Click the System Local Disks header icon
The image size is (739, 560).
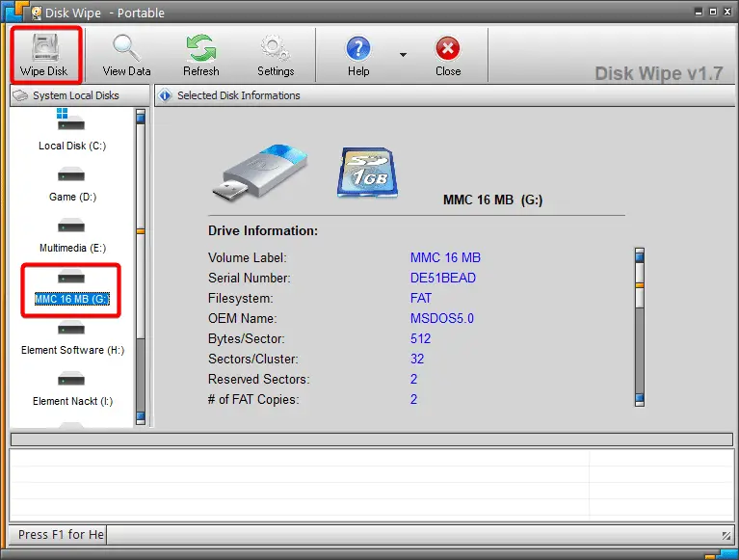20,95
